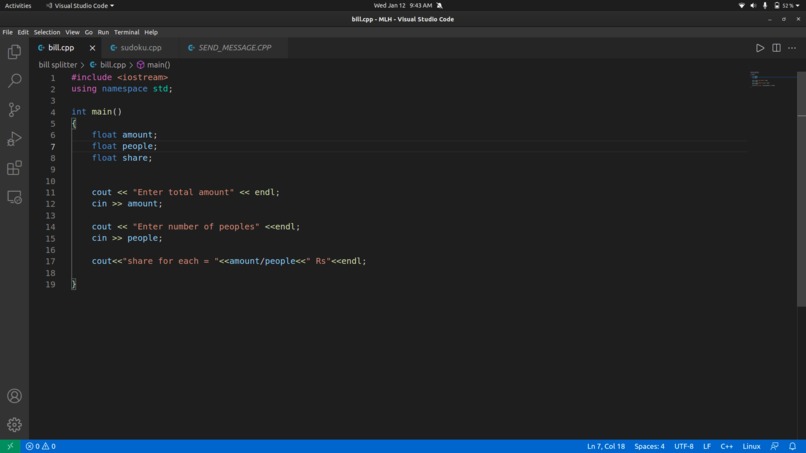Click the editor vertical scrollbar
The width and height of the screenshot is (806, 453).
[801, 189]
